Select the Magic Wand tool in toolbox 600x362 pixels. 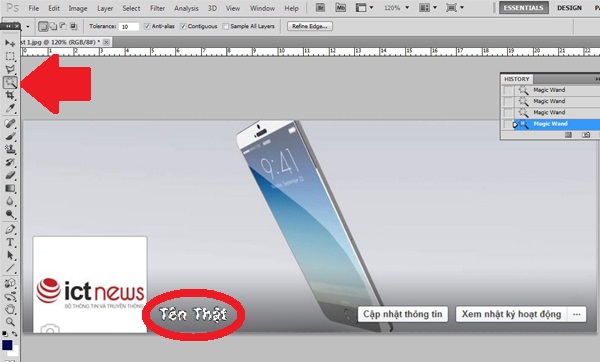coord(10,82)
